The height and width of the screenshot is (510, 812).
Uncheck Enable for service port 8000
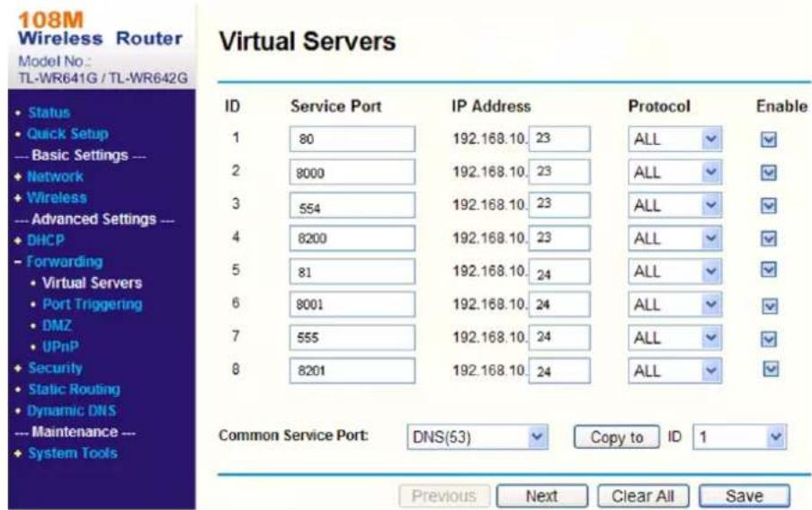coord(769,173)
